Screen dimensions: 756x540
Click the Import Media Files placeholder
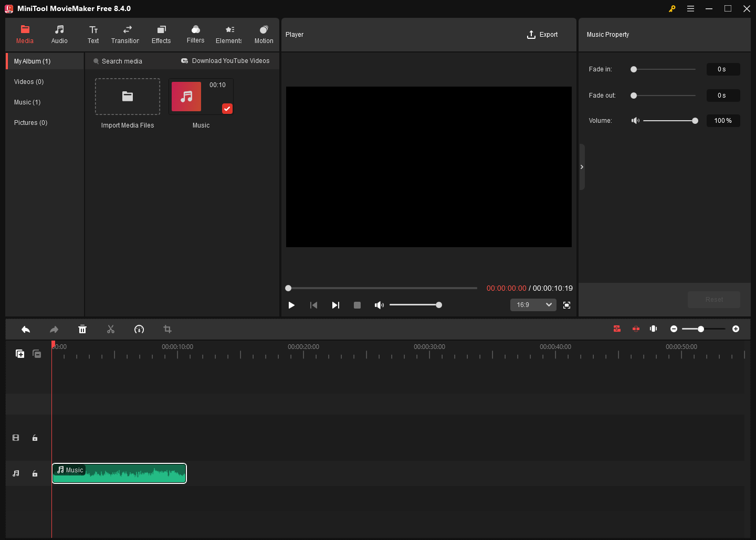coord(127,97)
